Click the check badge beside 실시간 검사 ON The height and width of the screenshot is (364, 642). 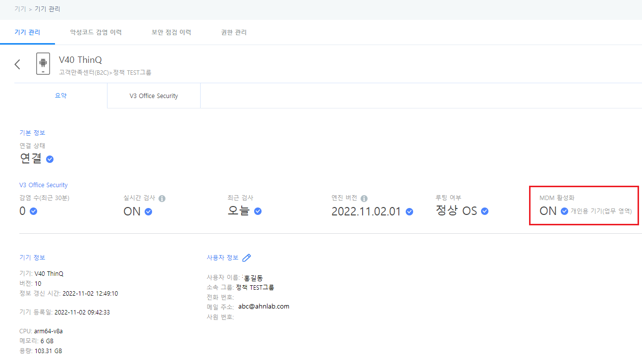tap(148, 211)
